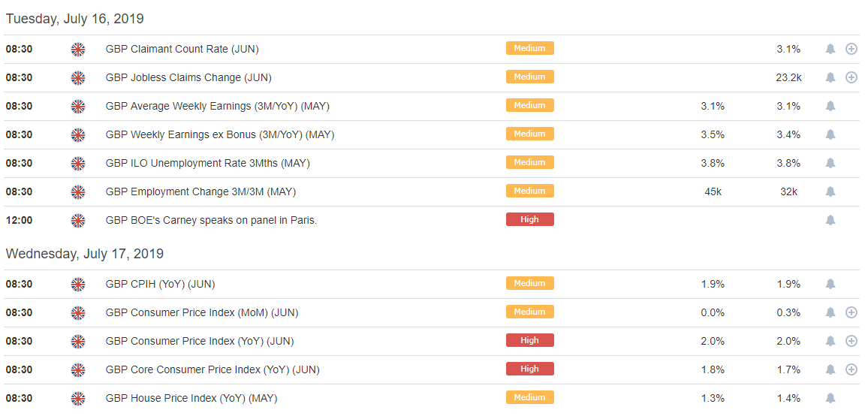This screenshot has height=416, width=868.
Task: Select Wednesday, July 17, 2019 date header
Action: pyautogui.click(x=85, y=254)
